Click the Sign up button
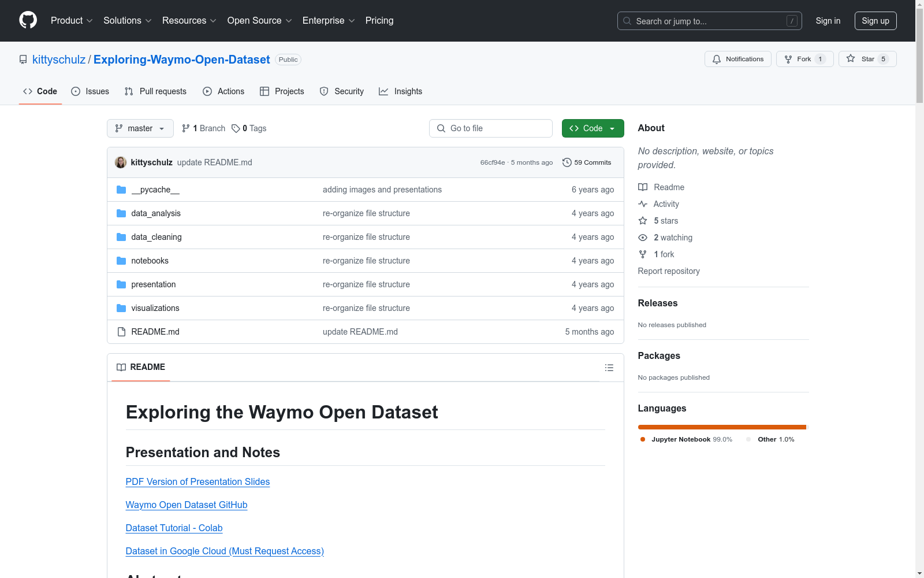This screenshot has width=924, height=578. (875, 21)
